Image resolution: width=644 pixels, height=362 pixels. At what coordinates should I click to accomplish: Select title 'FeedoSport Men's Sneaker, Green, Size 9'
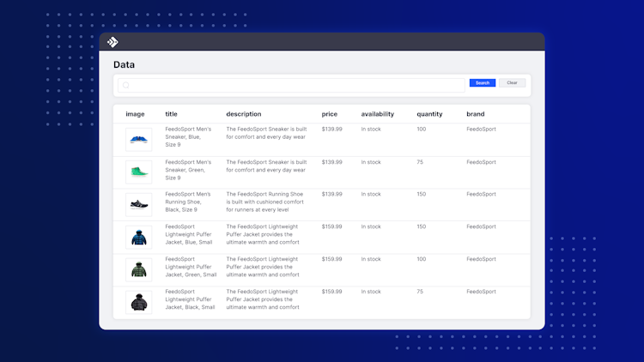tap(188, 170)
